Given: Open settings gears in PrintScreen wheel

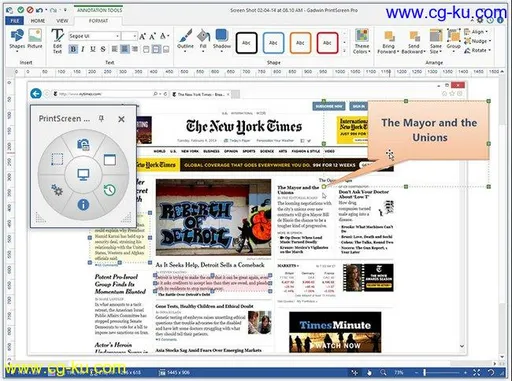Looking at the screenshot, I should (57, 190).
